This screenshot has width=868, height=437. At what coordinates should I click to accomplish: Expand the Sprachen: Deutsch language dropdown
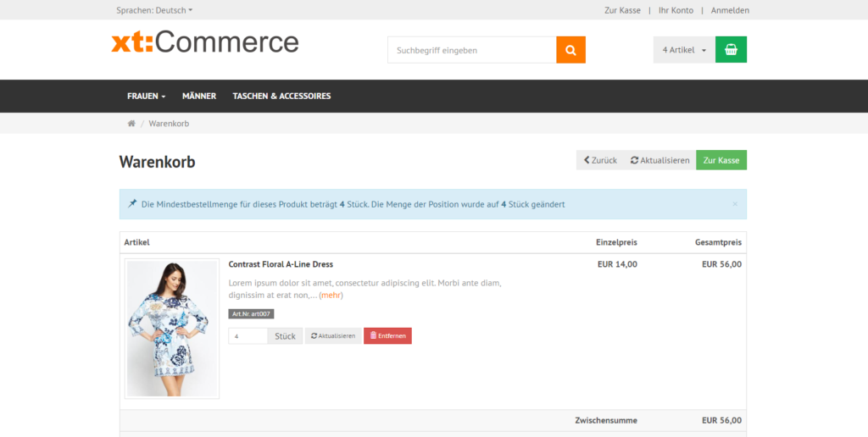click(x=154, y=10)
